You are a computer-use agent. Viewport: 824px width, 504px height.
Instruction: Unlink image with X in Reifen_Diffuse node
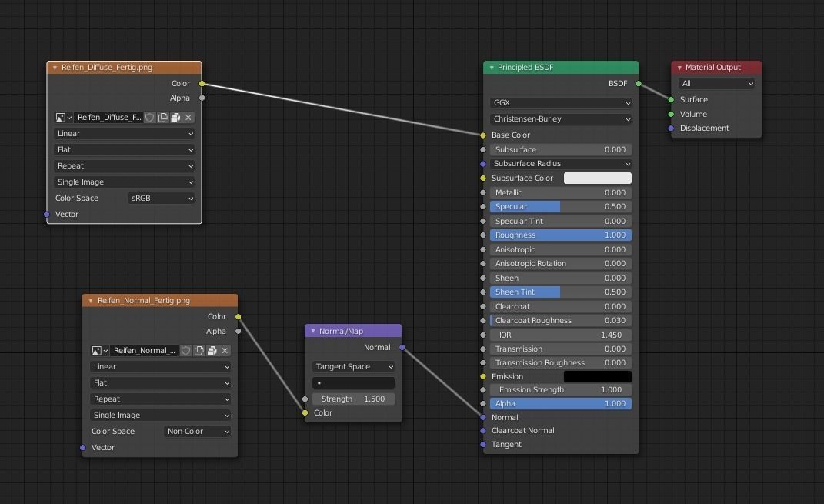tap(188, 117)
